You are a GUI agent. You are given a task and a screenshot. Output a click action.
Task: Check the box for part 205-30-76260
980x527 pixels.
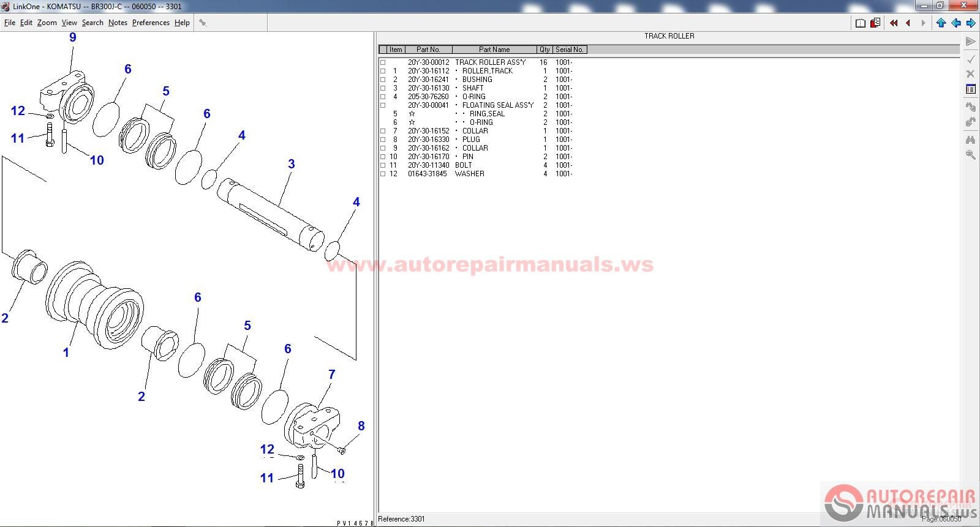click(383, 97)
